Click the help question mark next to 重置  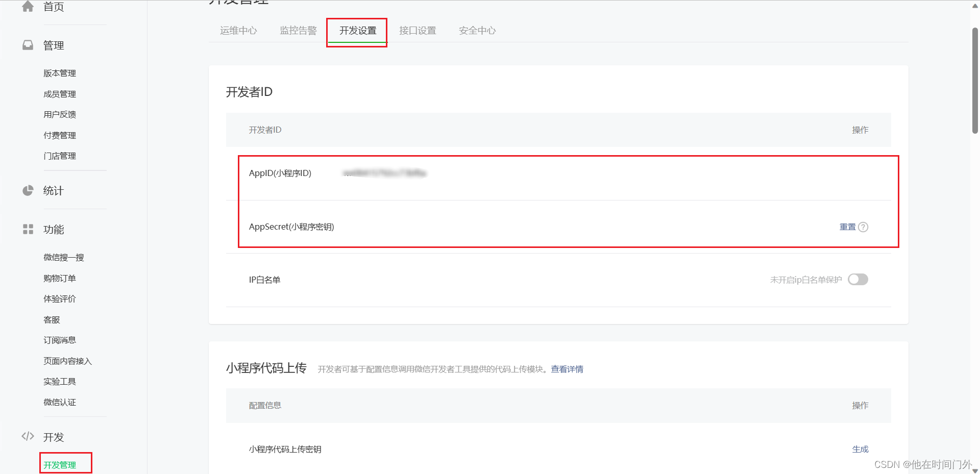pyautogui.click(x=863, y=227)
